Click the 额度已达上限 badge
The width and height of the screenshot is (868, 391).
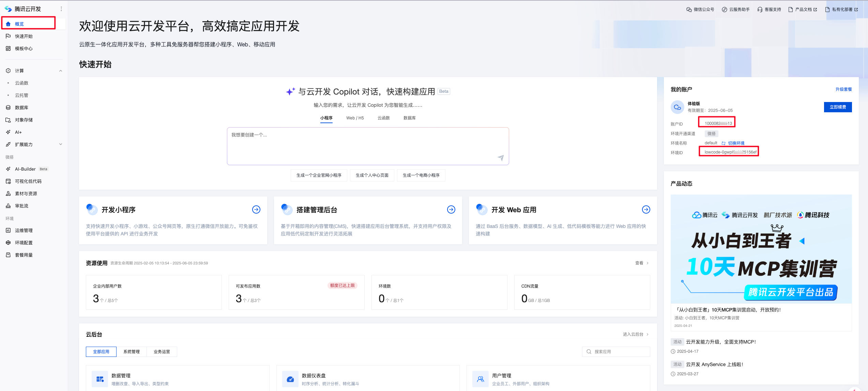[342, 286]
